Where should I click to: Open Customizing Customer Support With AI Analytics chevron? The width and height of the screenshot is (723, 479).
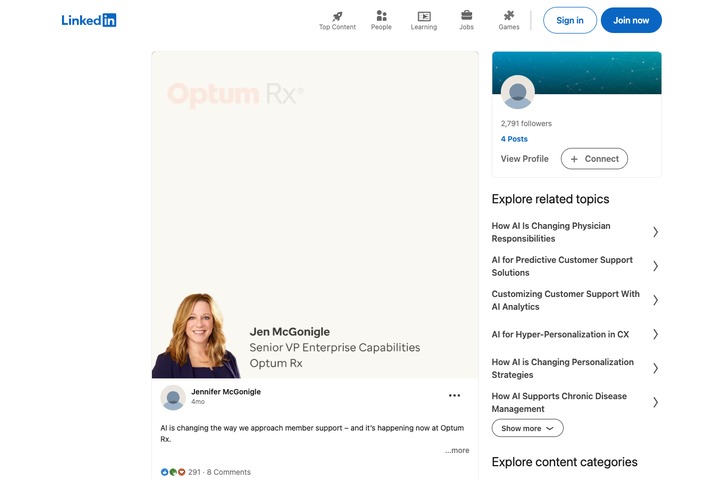point(655,300)
